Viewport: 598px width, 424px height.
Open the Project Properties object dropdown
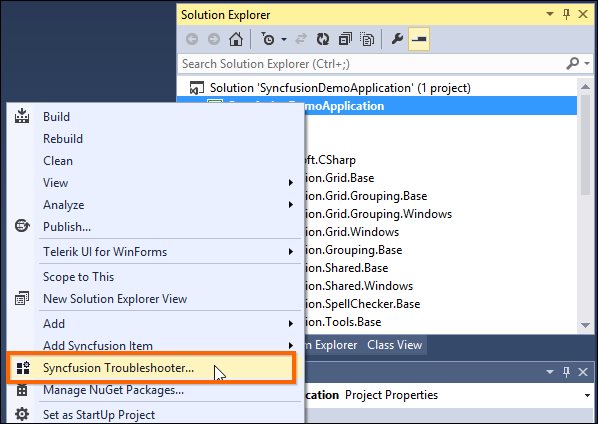coord(587,395)
